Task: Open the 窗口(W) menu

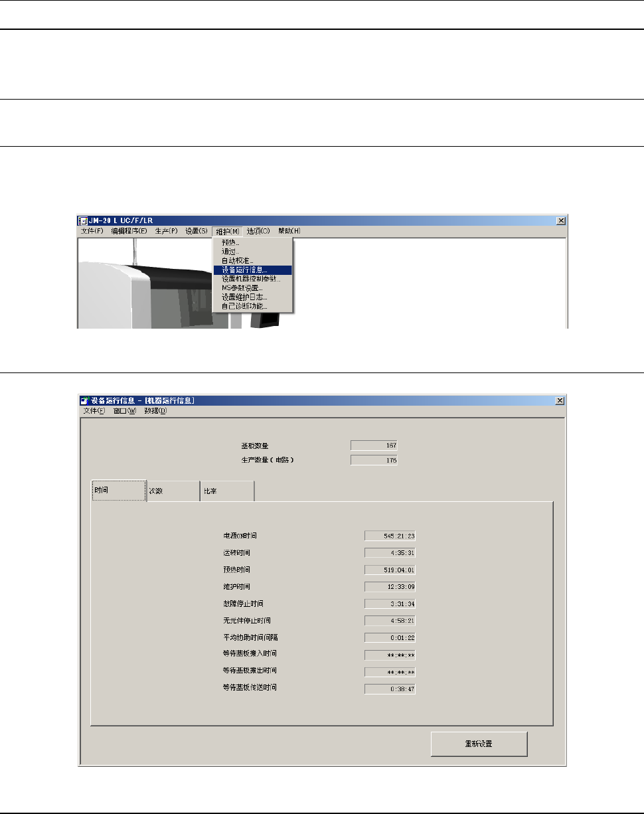Action: point(125,411)
